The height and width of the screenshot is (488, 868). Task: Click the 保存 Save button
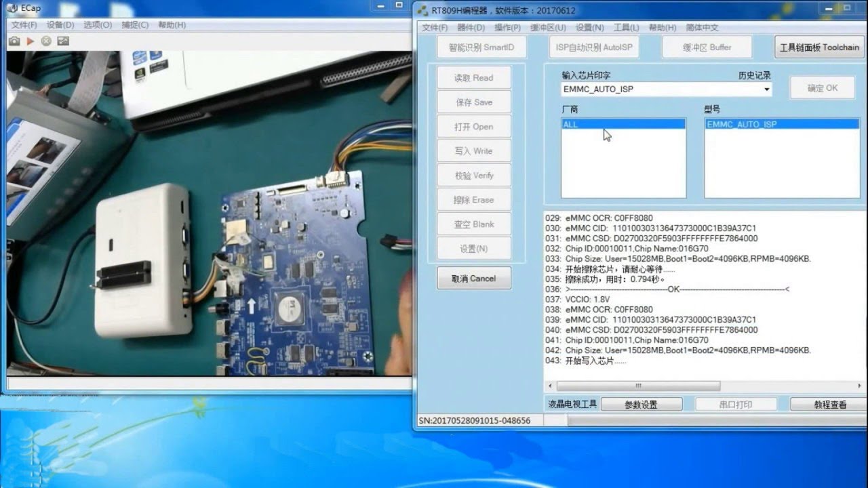pos(474,102)
